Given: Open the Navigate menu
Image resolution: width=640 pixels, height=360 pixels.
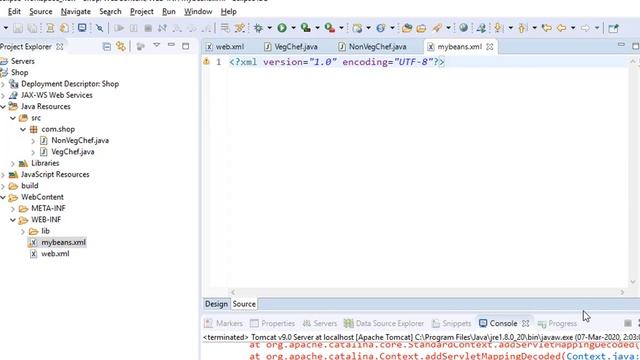Looking at the screenshot, I should [x=76, y=11].
